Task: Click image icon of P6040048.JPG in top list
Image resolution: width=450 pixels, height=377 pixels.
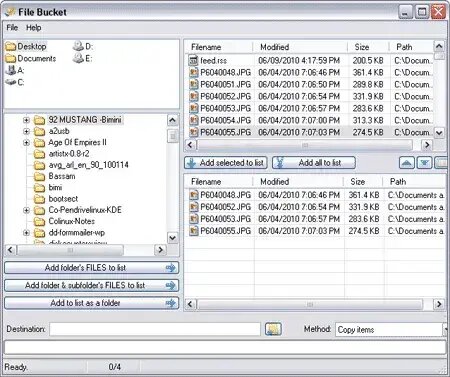Action: coord(194,72)
